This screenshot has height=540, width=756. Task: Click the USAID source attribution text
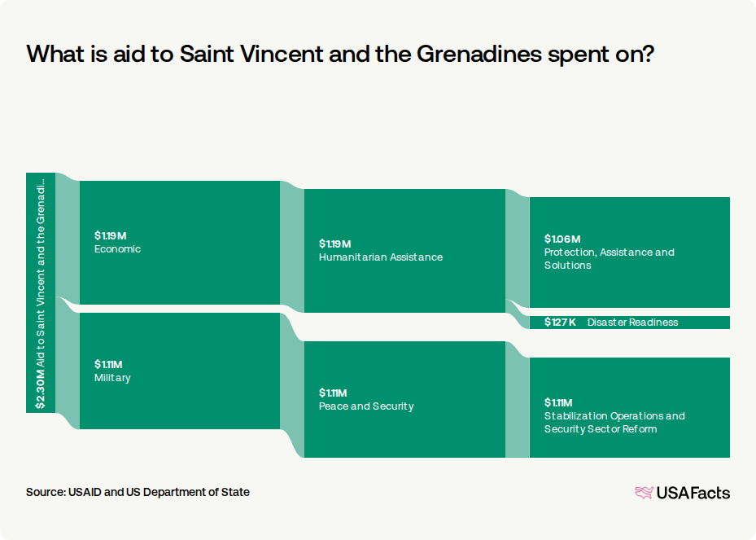138,492
